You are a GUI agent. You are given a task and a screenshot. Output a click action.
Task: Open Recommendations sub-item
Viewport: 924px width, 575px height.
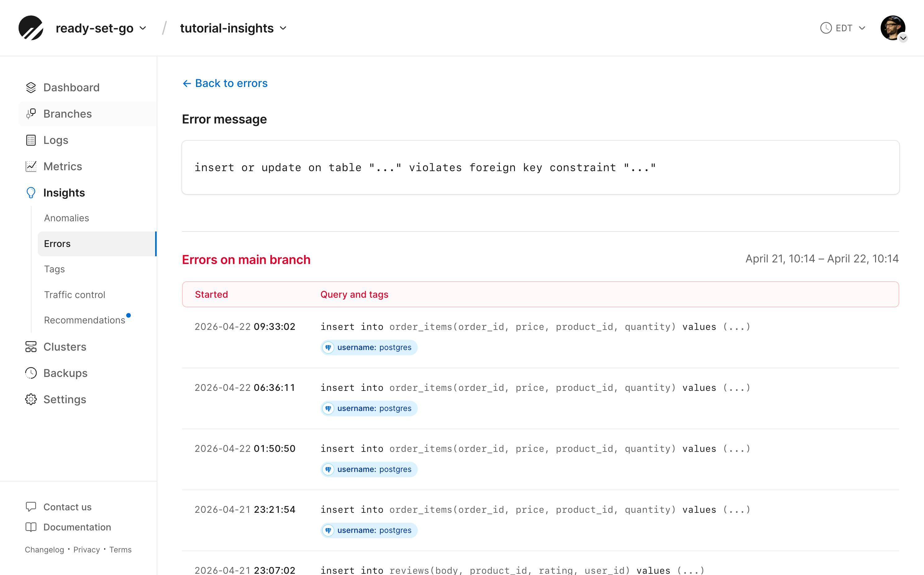(x=85, y=320)
